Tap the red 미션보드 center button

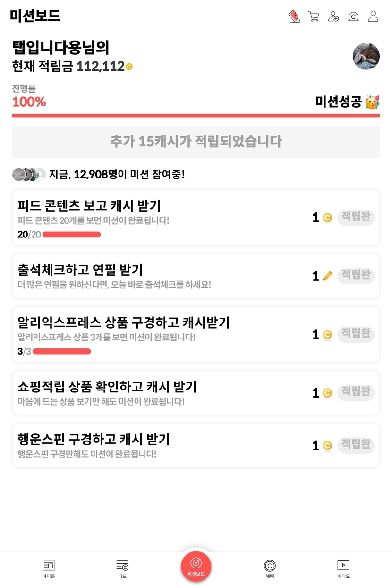point(196,566)
